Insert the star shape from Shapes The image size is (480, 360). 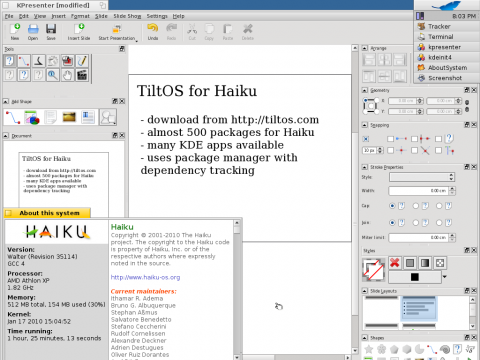point(369,349)
